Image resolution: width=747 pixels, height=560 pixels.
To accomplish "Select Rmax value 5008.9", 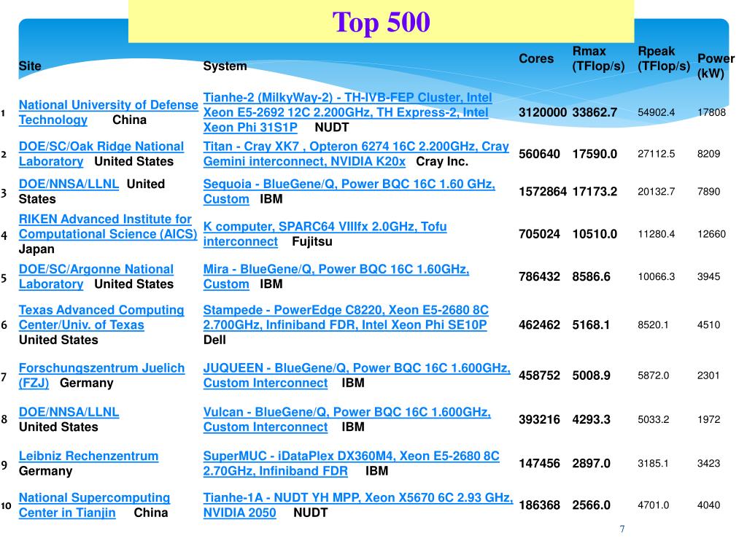I will [x=591, y=376].
